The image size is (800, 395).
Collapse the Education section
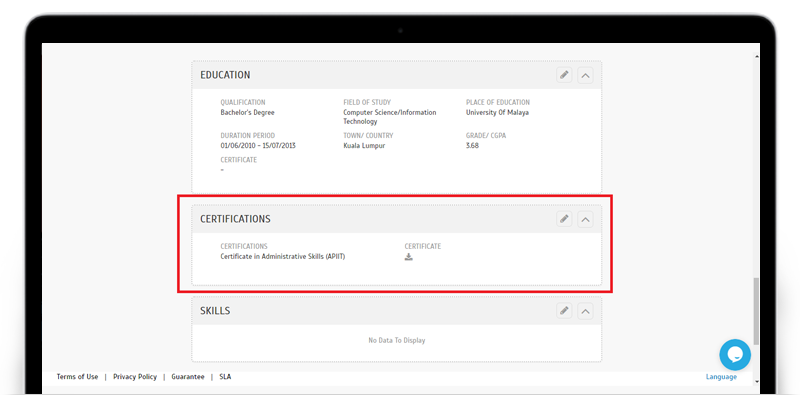pyautogui.click(x=585, y=76)
